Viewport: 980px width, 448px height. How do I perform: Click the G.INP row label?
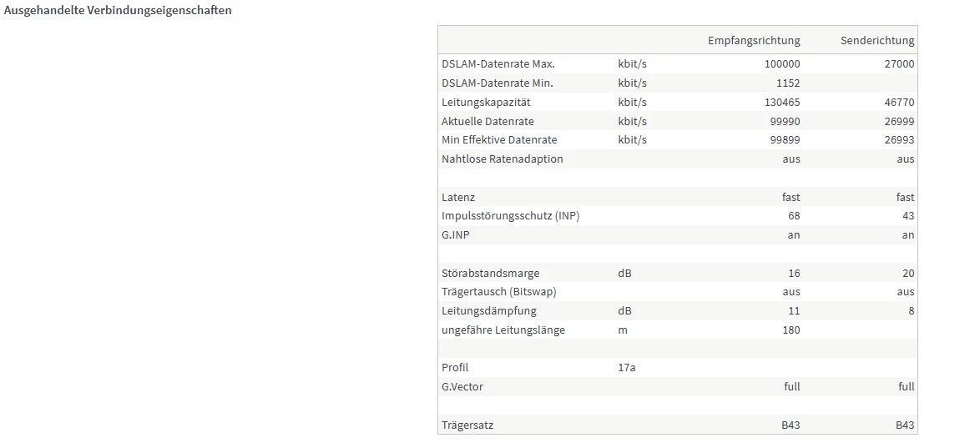tap(457, 234)
